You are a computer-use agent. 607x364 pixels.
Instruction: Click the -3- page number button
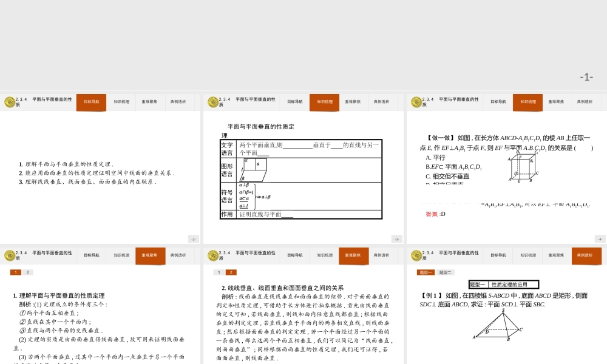(396, 238)
